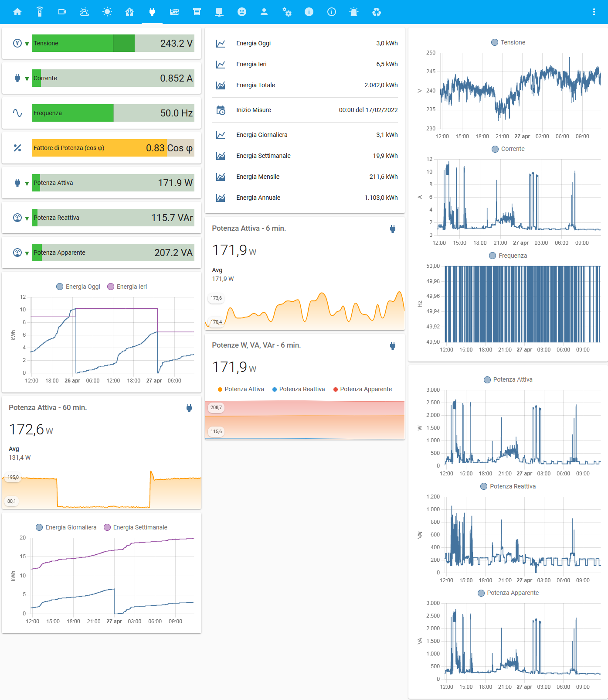Click the Potenza Attiva 60 min sparkline graph
This screenshot has width=608, height=700.
click(x=102, y=488)
